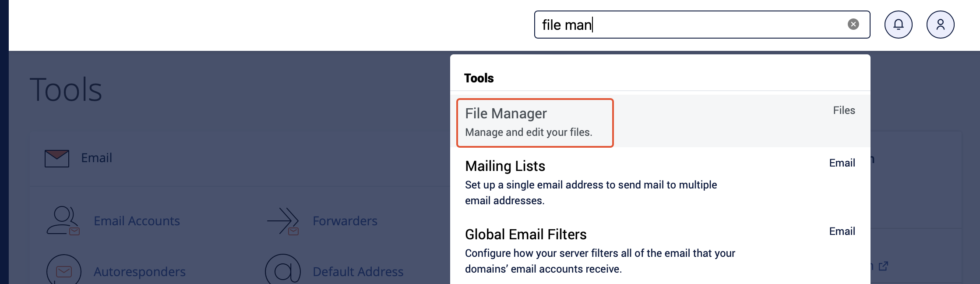Click the Email section envelope icon
980x284 pixels.
57,158
